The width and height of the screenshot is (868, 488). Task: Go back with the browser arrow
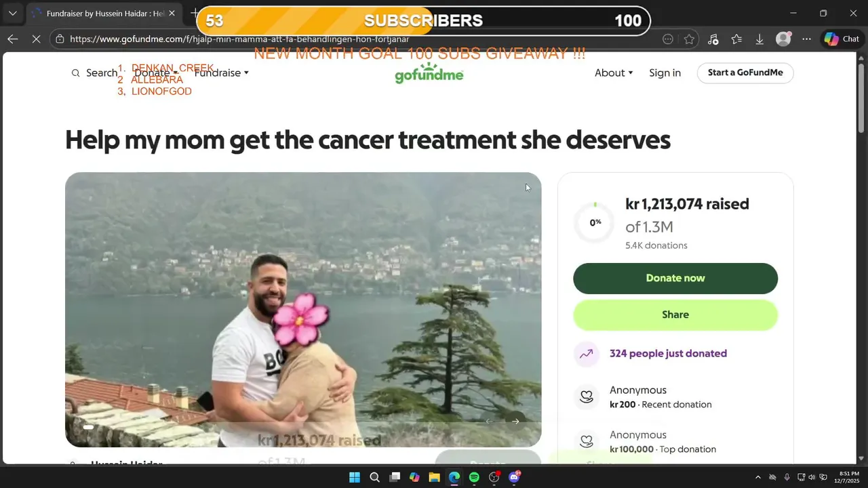tap(13, 39)
